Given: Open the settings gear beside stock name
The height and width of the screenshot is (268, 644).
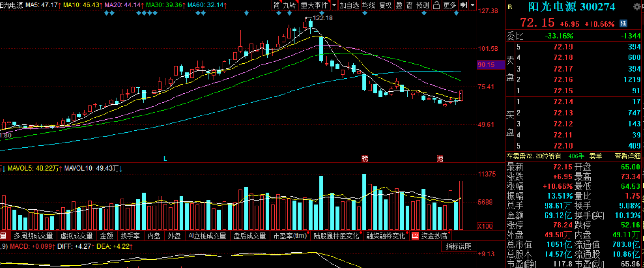Looking at the screenshot, I should (x=637, y=7).
